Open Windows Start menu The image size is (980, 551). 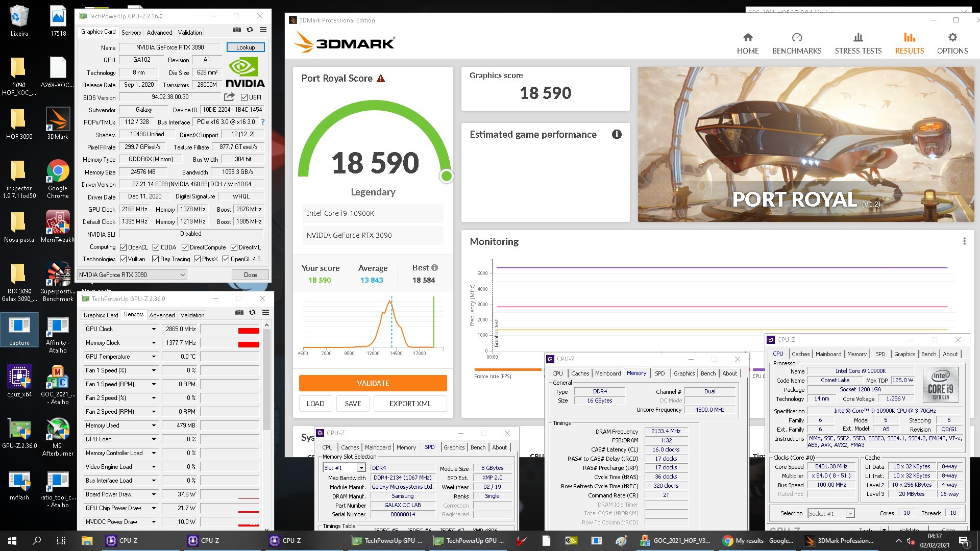pos(12,541)
